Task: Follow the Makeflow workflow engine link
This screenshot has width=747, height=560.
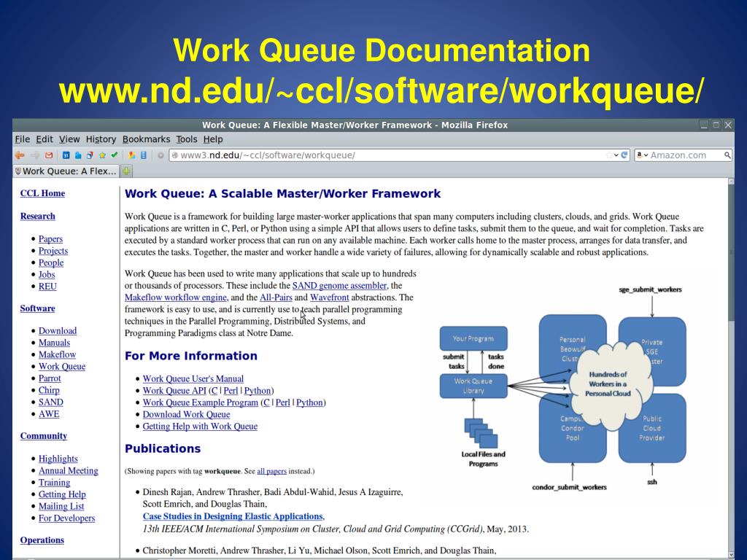Action: point(175,297)
